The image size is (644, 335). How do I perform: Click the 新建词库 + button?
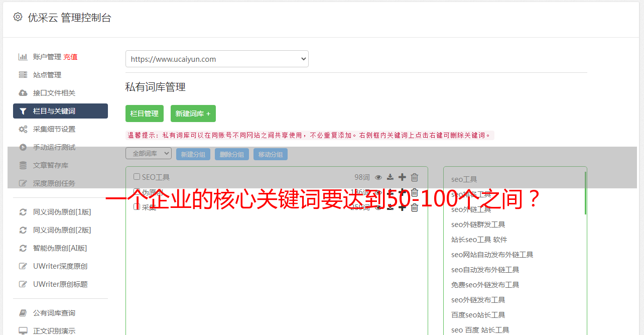pyautogui.click(x=193, y=114)
